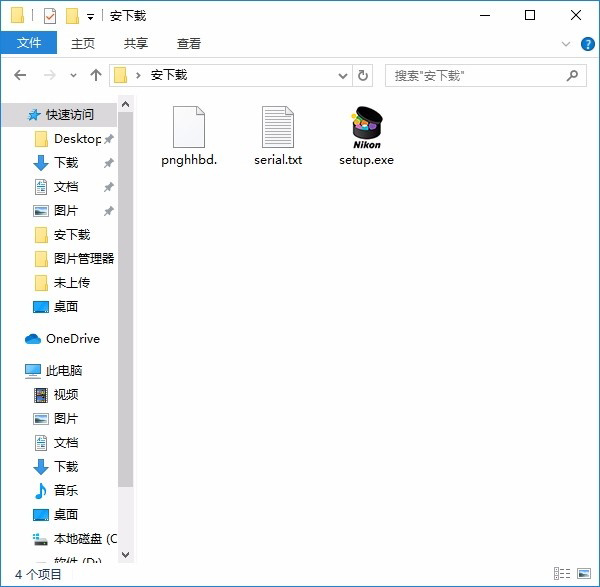Click the folder icon in the title bar
600x587 pixels.
(17, 16)
